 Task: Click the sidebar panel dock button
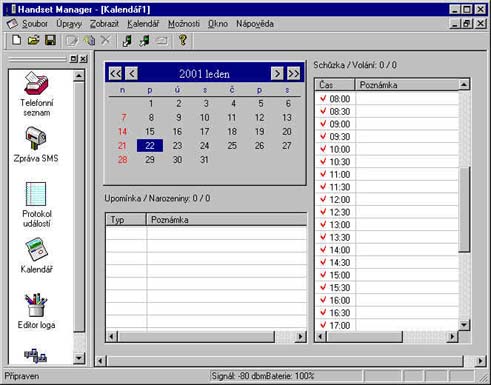tap(74, 59)
